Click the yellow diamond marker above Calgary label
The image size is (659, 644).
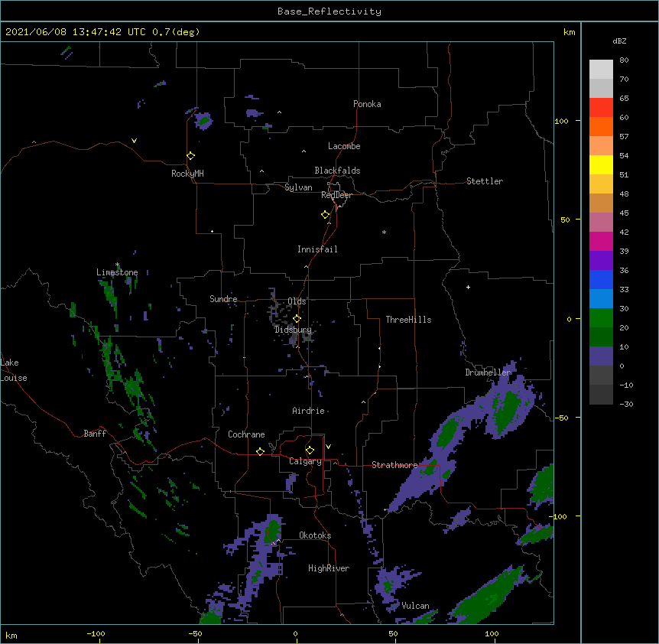(310, 450)
